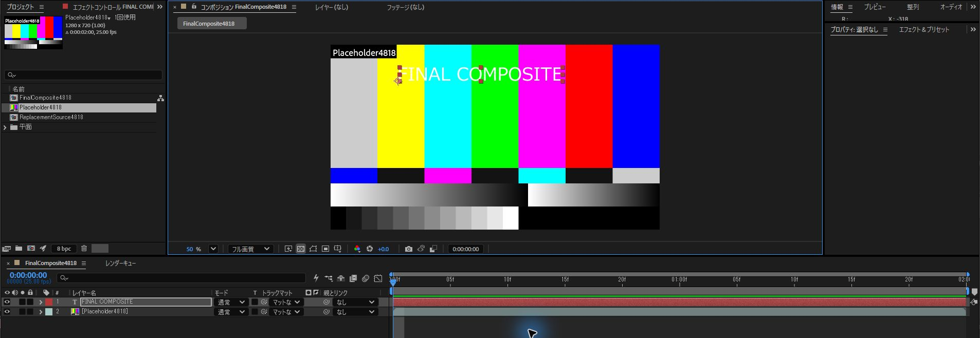
Task: Open the track matte dropdown for Placeholder4818 layer
Action: 286,312
